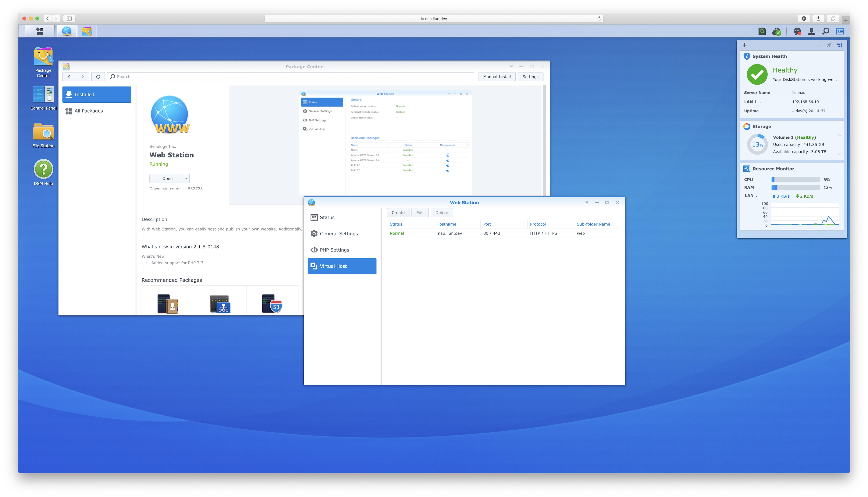Open the user account options icon
This screenshot has height=497, width=868.
[x=811, y=31]
